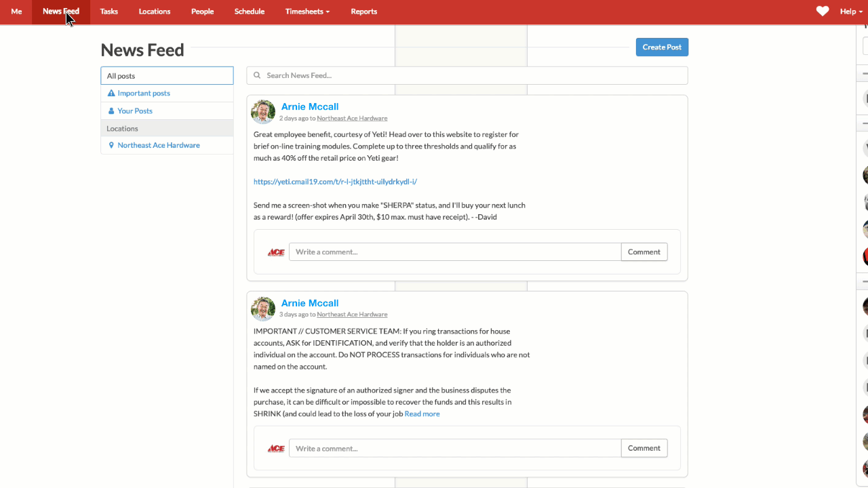Viewport: 868px width, 488px height.
Task: Click the Ace logo on the second post
Action: [x=275, y=448]
